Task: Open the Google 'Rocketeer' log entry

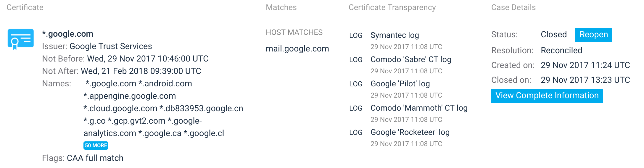Action: (410, 132)
